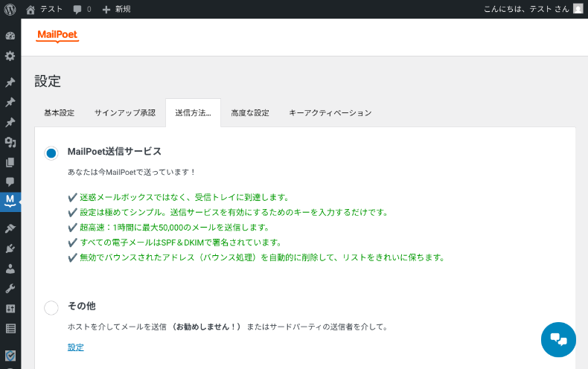Switch to the サインアップ承認 tab
The image size is (588, 369).
(125, 113)
